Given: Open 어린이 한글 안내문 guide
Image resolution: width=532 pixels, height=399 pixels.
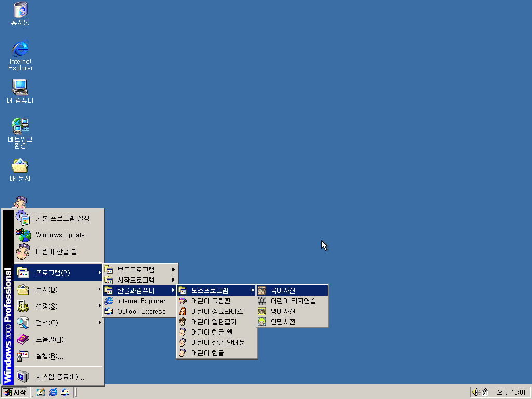Looking at the screenshot, I should click(x=217, y=343).
